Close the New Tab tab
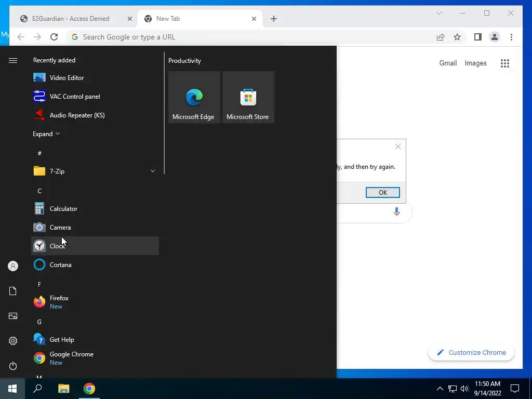532x399 pixels. point(254,19)
